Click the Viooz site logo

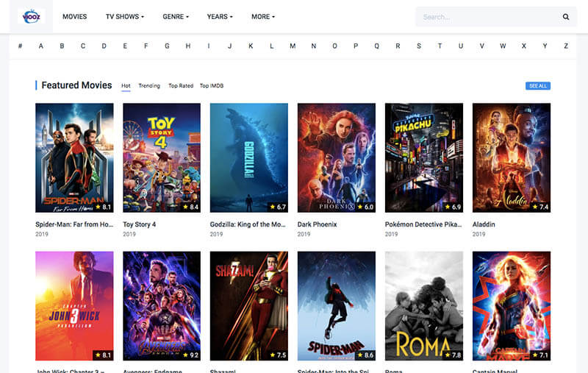[31, 16]
